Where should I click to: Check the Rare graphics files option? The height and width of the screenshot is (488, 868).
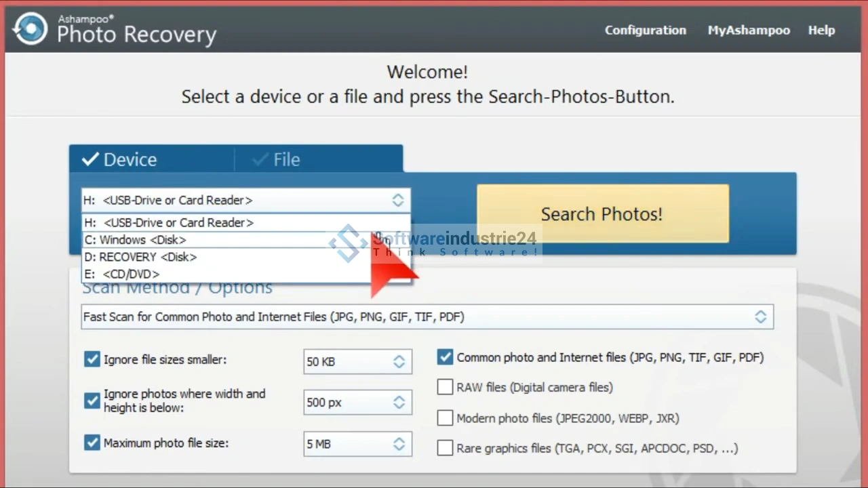click(x=445, y=448)
